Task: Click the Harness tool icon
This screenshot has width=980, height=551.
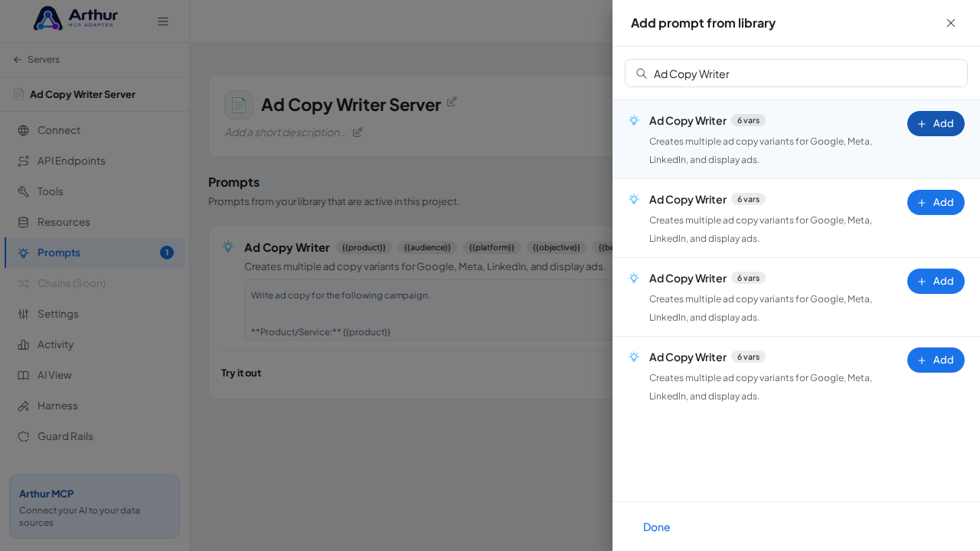Action: 24,406
